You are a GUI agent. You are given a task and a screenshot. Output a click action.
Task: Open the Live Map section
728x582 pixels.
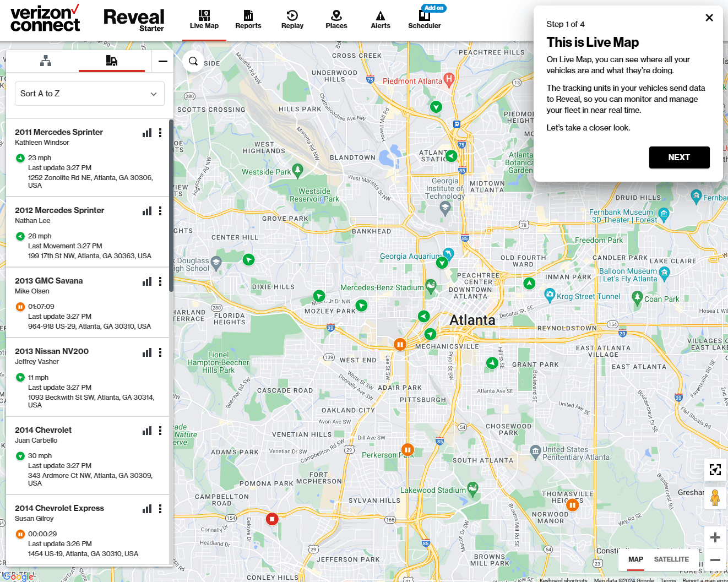click(204, 18)
